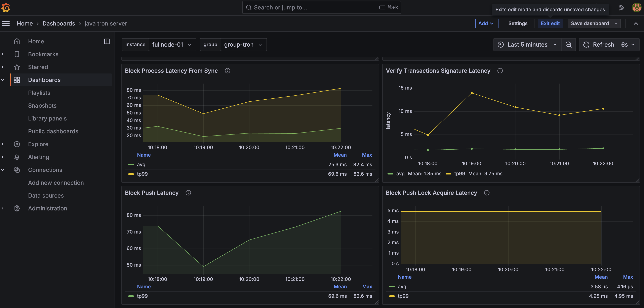Click info icon beside Block Push Latency
The height and width of the screenshot is (308, 644).
click(188, 193)
